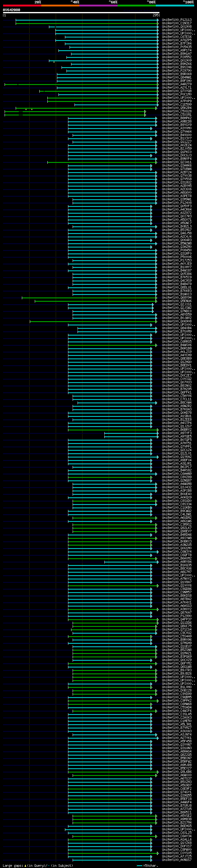Screen dimensions: 197x868
Task: Select hit label UniRef100_B9H1A7
Action: pos(177,54)
